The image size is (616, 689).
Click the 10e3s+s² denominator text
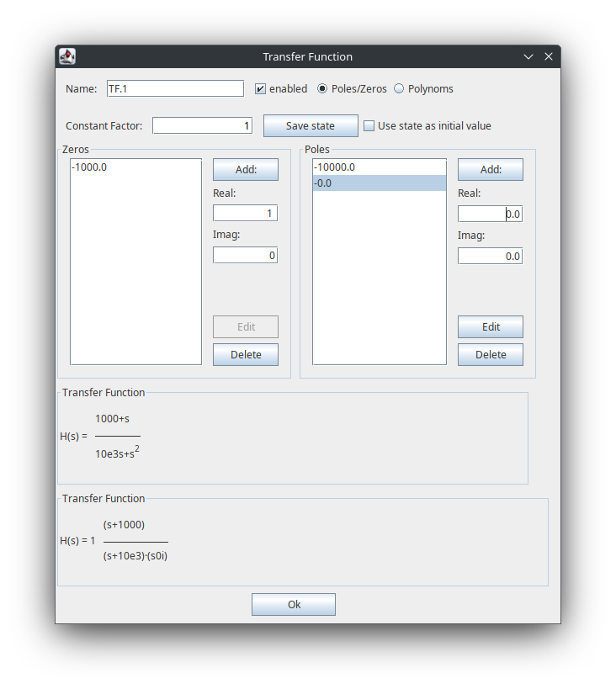tap(117, 453)
